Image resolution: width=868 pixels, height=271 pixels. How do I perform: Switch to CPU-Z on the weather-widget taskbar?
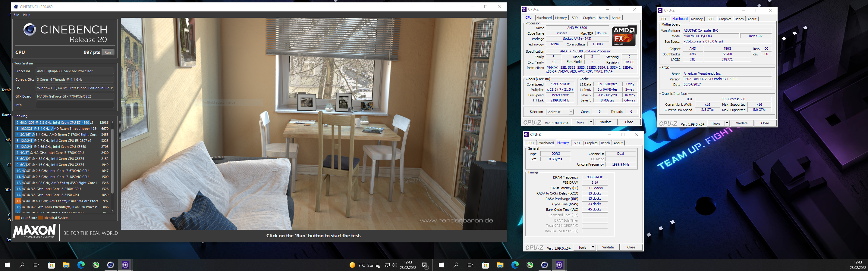(125, 265)
